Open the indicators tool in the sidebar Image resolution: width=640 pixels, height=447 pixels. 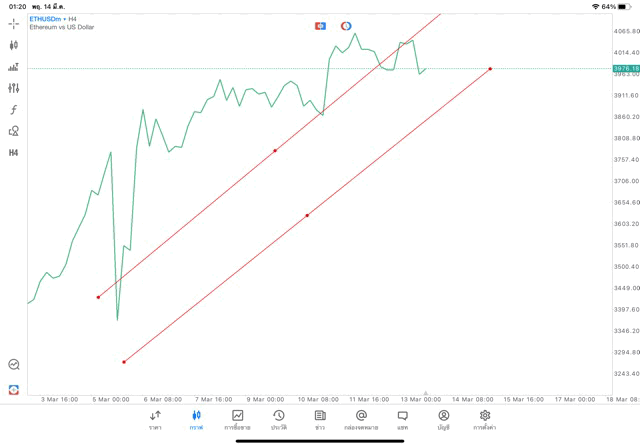(14, 67)
